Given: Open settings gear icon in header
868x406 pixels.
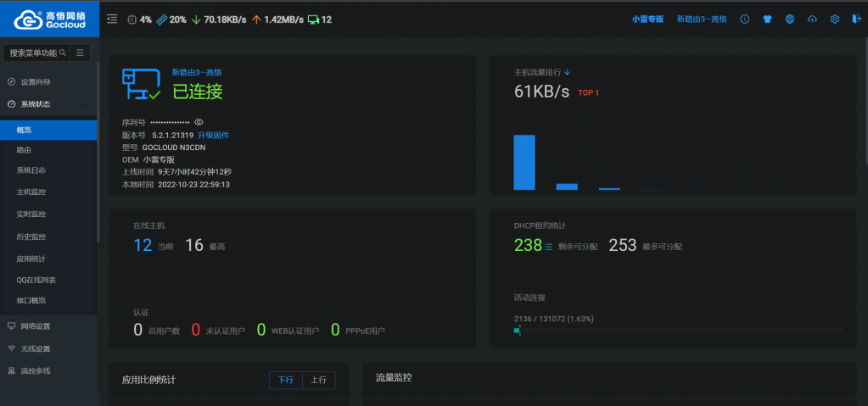Looking at the screenshot, I should (834, 19).
